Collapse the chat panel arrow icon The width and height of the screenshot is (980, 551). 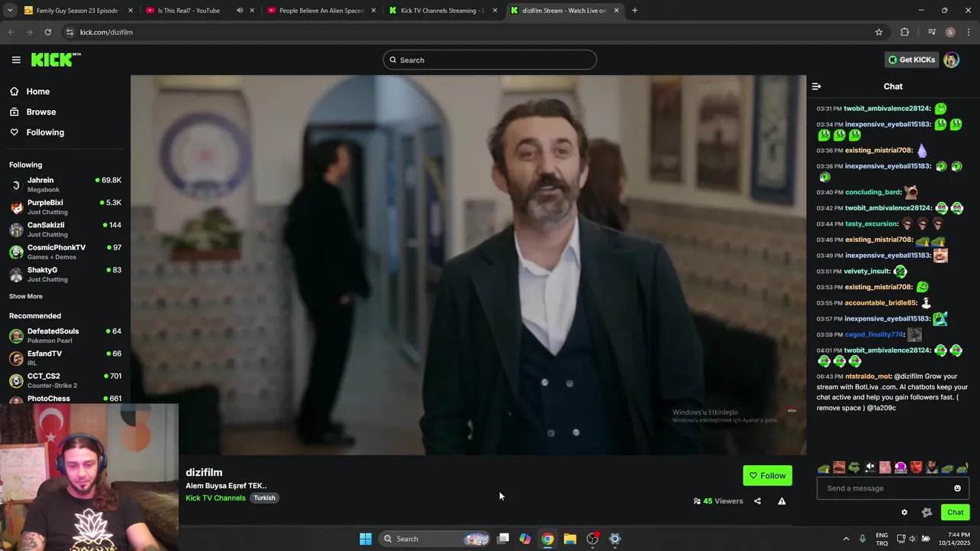coord(816,86)
